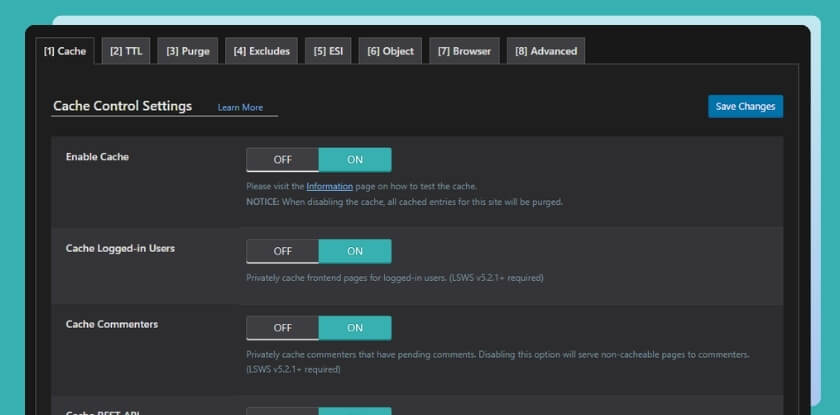Click OFF for the bottom partially visible setting
The height and width of the screenshot is (415, 840).
282,411
